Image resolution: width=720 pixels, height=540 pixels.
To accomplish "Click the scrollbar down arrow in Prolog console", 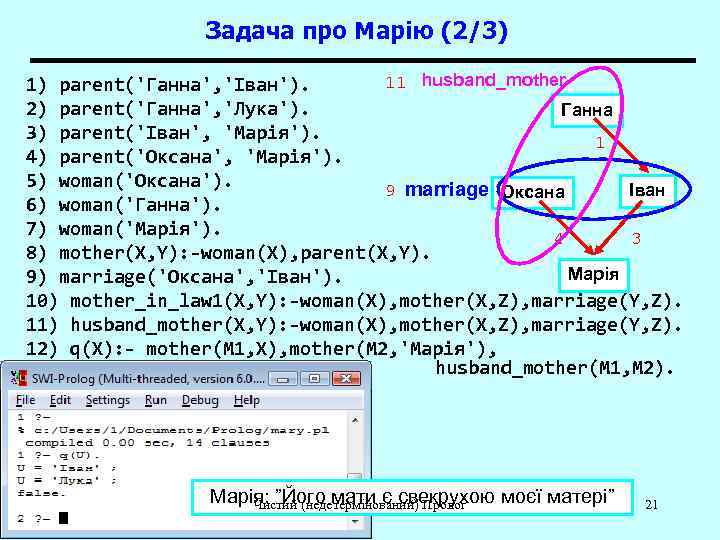I will [355, 521].
